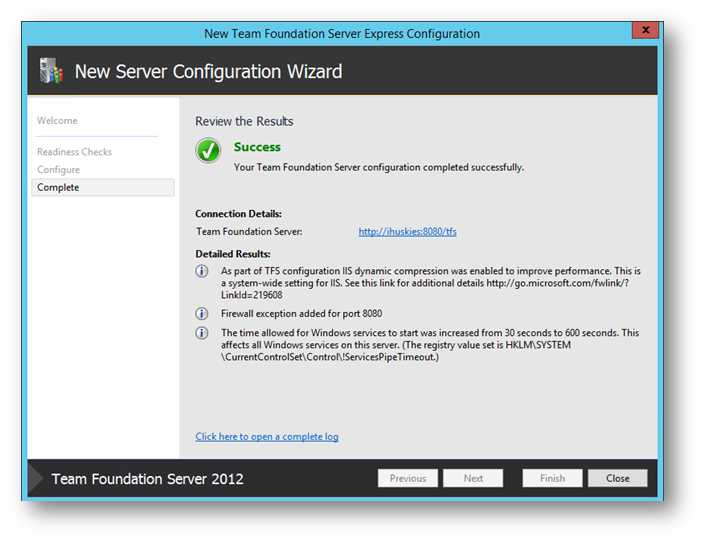Click the 'Detailed Results:' label
The width and height of the screenshot is (706, 543).
click(233, 254)
